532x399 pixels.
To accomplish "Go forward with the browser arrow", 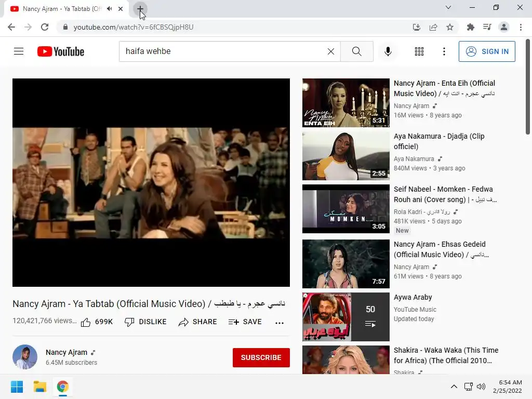I will point(28,27).
